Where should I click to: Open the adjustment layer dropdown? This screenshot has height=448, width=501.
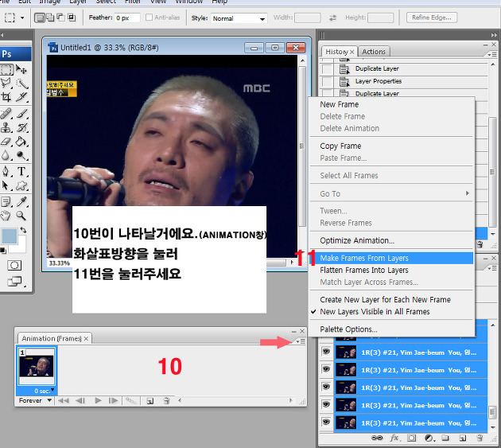point(429,438)
